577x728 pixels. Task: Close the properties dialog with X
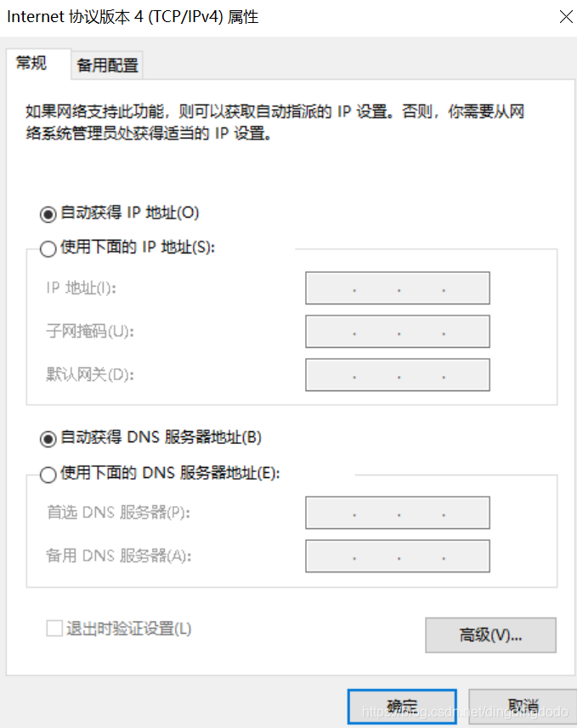click(566, 16)
